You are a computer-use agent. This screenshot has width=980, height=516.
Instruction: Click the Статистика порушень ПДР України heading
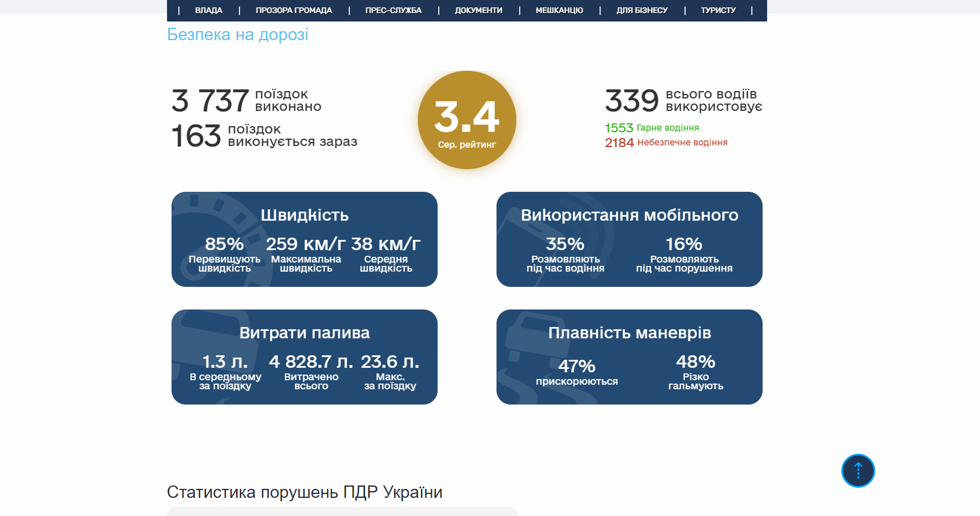[305, 492]
